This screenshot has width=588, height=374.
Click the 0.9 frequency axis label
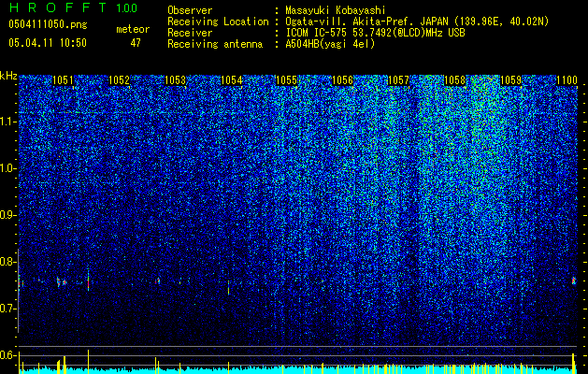7,215
